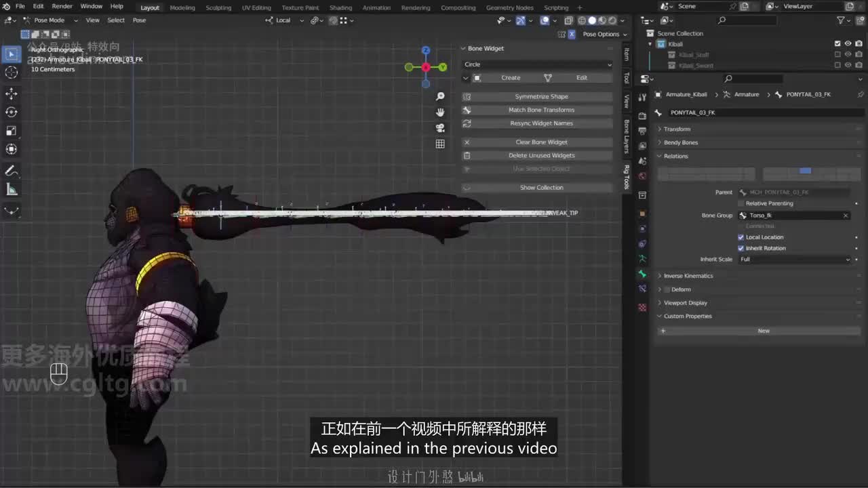868x488 pixels.
Task: Toggle Local Location checkbox
Action: (x=741, y=237)
